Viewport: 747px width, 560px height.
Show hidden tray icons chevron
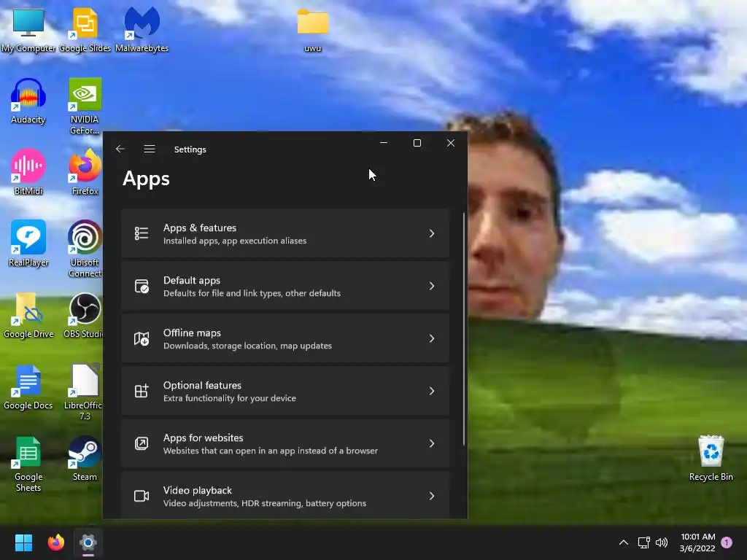623,542
